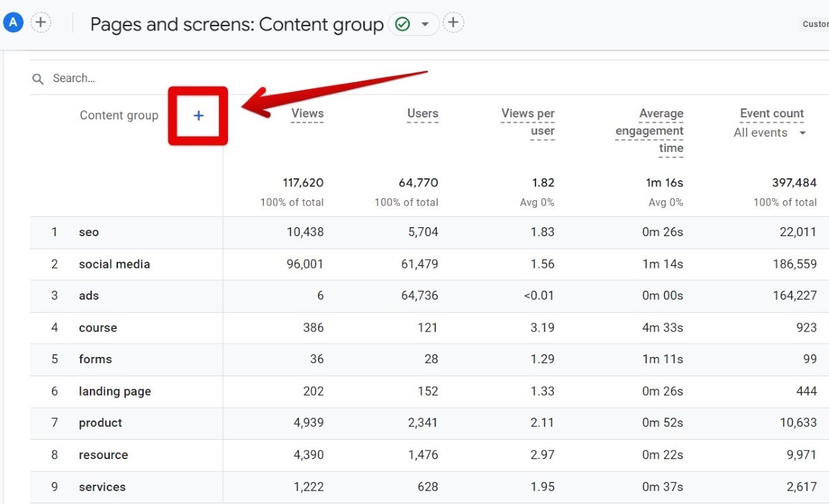The height and width of the screenshot is (504, 829).
Task: Add a secondary dimension with the blue plus
Action: pyautogui.click(x=198, y=115)
